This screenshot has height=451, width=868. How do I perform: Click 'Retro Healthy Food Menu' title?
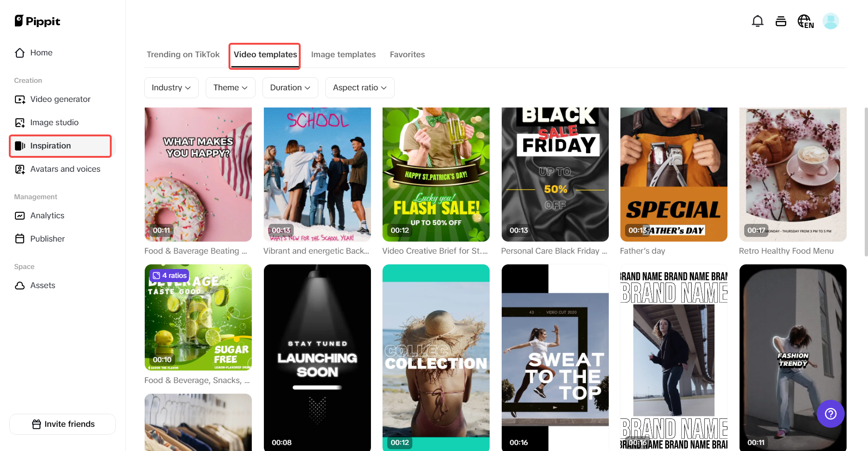(x=786, y=251)
